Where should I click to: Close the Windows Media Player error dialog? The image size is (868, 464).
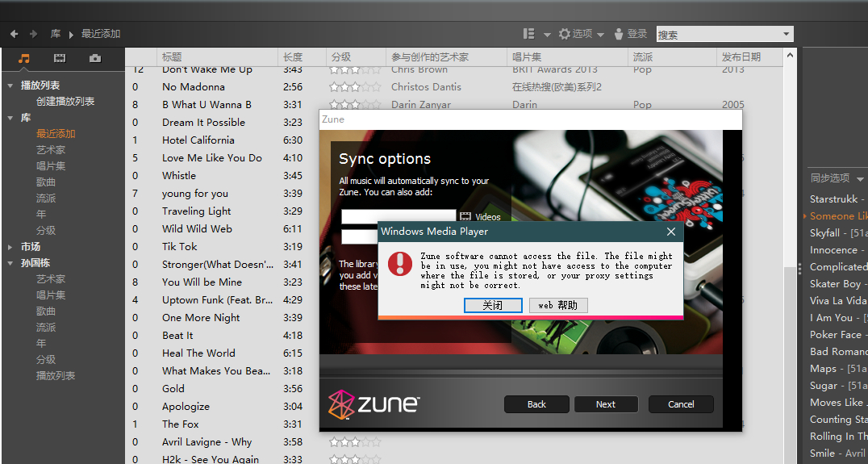coord(671,232)
